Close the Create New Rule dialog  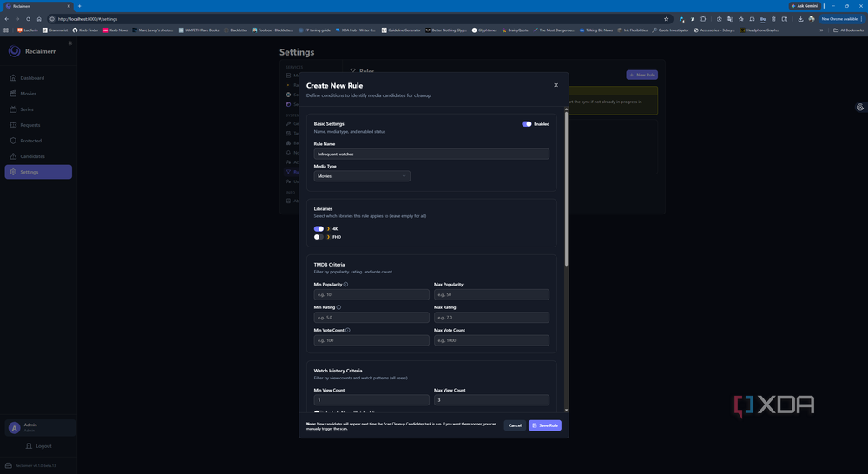click(556, 85)
